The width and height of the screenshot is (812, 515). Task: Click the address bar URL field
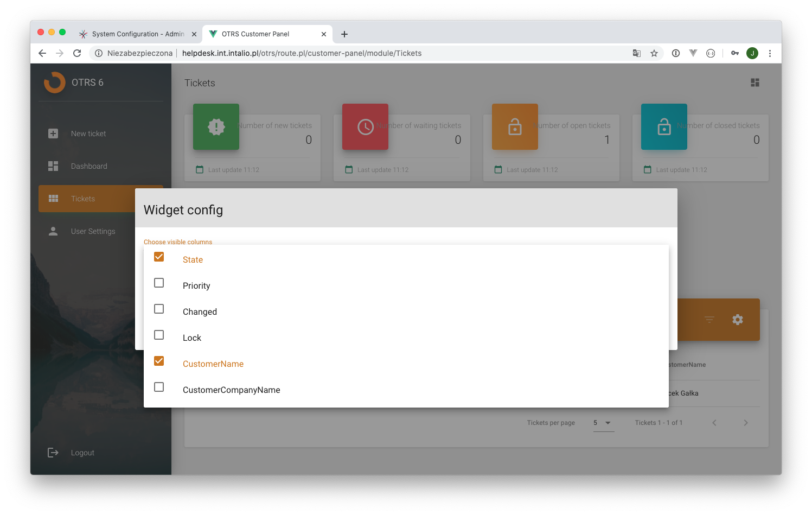click(302, 53)
